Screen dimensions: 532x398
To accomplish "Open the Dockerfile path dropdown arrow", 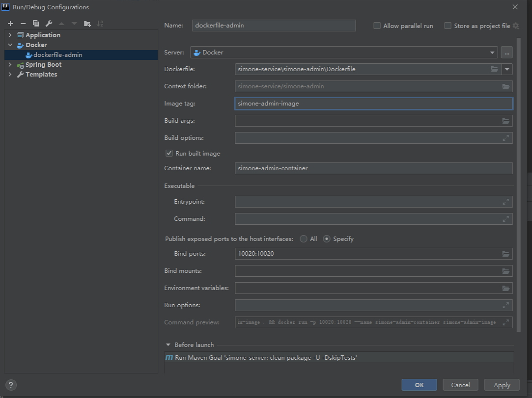I will coord(507,69).
